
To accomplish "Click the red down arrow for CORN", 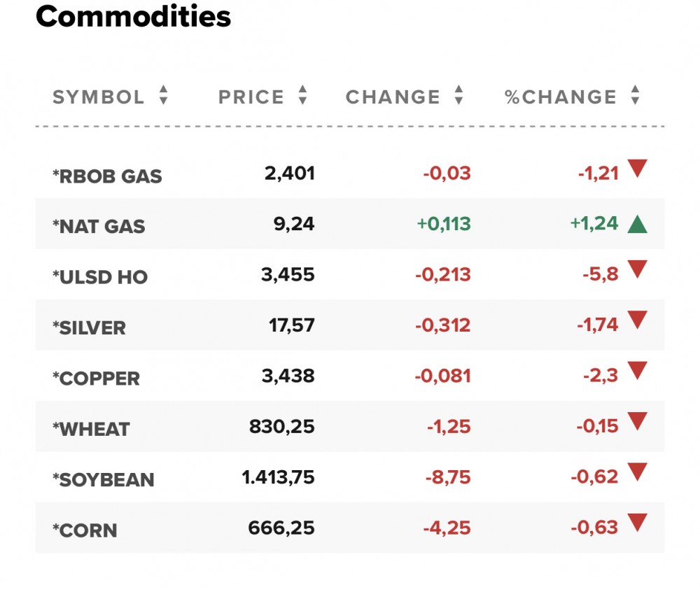I will coord(637,523).
